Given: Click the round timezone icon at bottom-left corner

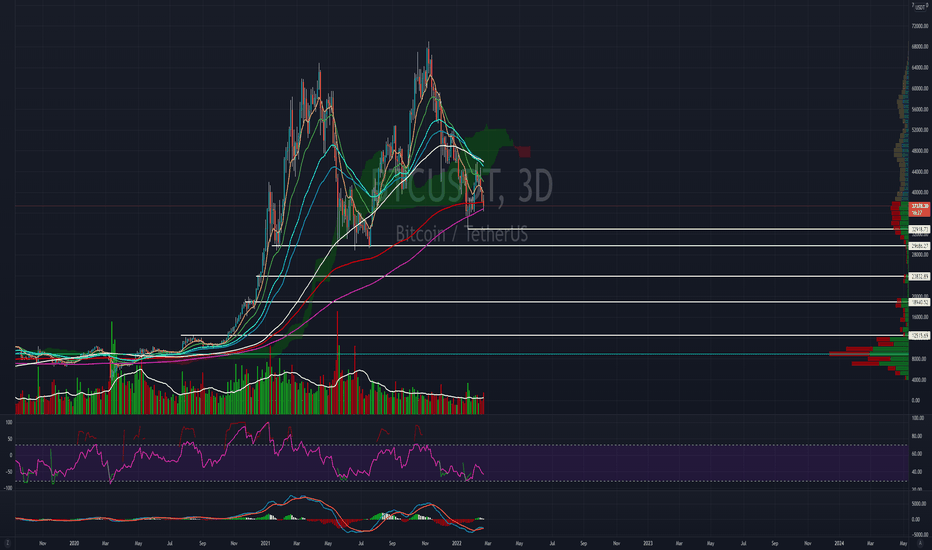Looking at the screenshot, I should pyautogui.click(x=8, y=543).
